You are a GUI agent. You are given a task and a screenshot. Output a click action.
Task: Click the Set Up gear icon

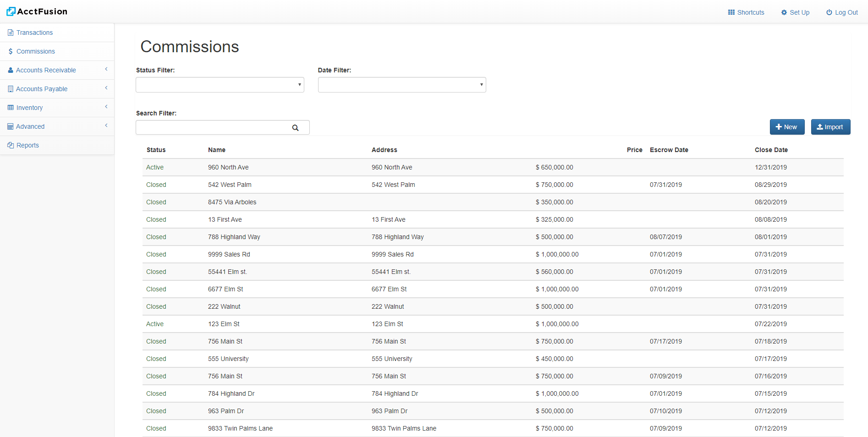(x=784, y=12)
